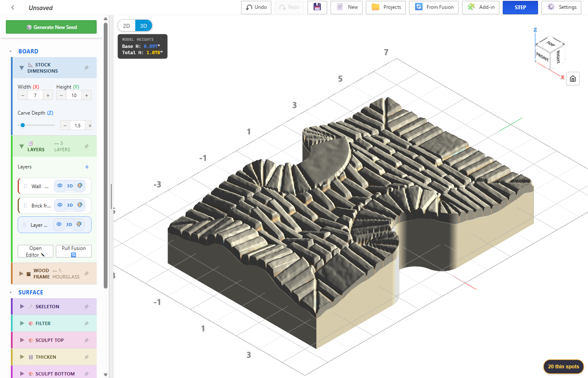588x378 pixels.
Task: Go back with the arrow icon
Action: 13,8
